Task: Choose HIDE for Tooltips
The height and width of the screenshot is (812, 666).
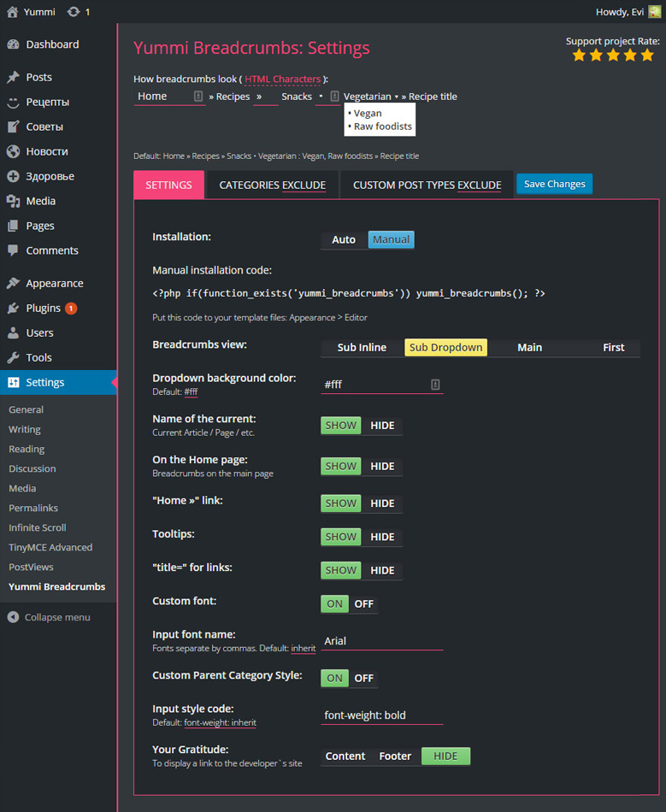Action: click(x=382, y=537)
